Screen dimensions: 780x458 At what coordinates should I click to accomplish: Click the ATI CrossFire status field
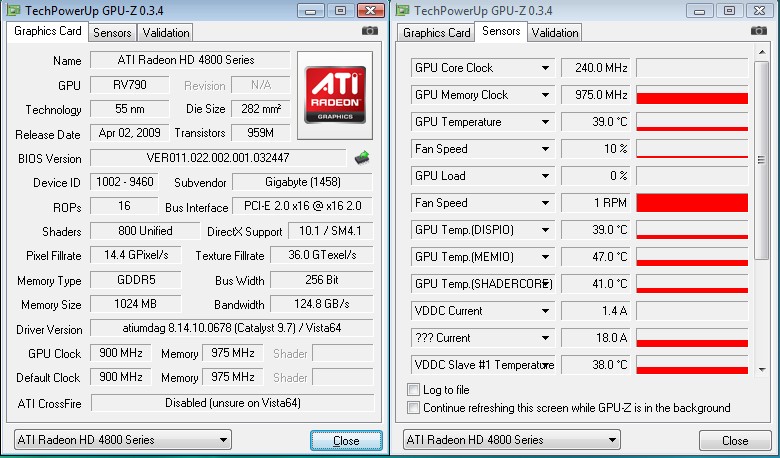232,403
